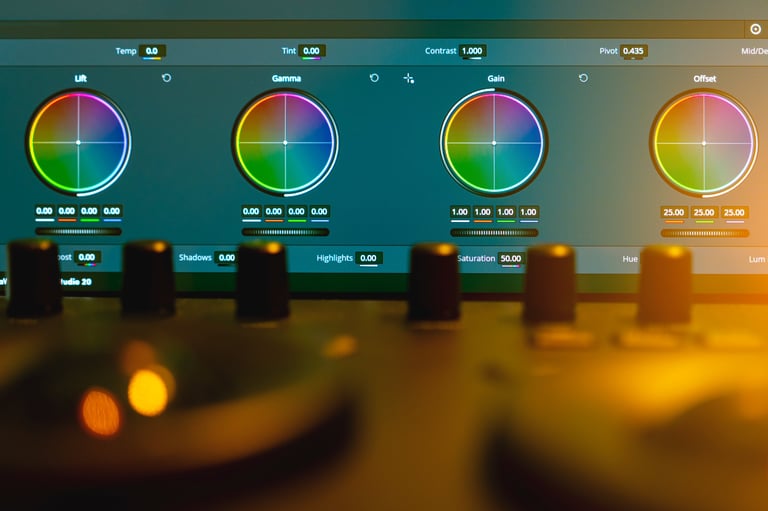
Task: Click the Shadows value 0.00
Action: pyautogui.click(x=227, y=258)
